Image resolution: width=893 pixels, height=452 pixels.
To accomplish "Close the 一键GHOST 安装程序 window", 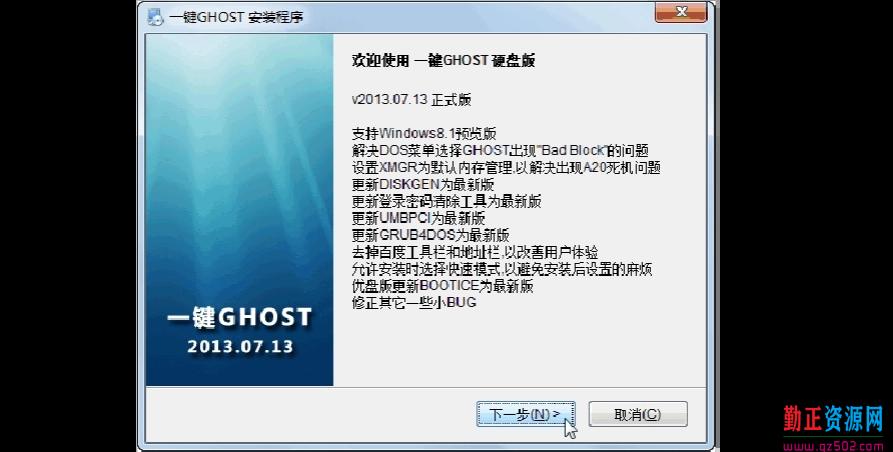I will pos(681,11).
